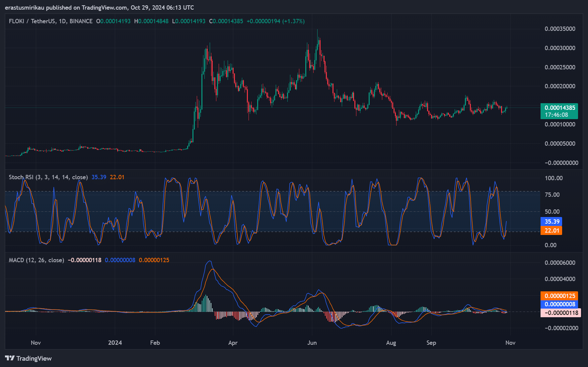Click the Stoch RSI blue value 35.39 in legend
The width and height of the screenshot is (588, 367).
pyautogui.click(x=99, y=177)
